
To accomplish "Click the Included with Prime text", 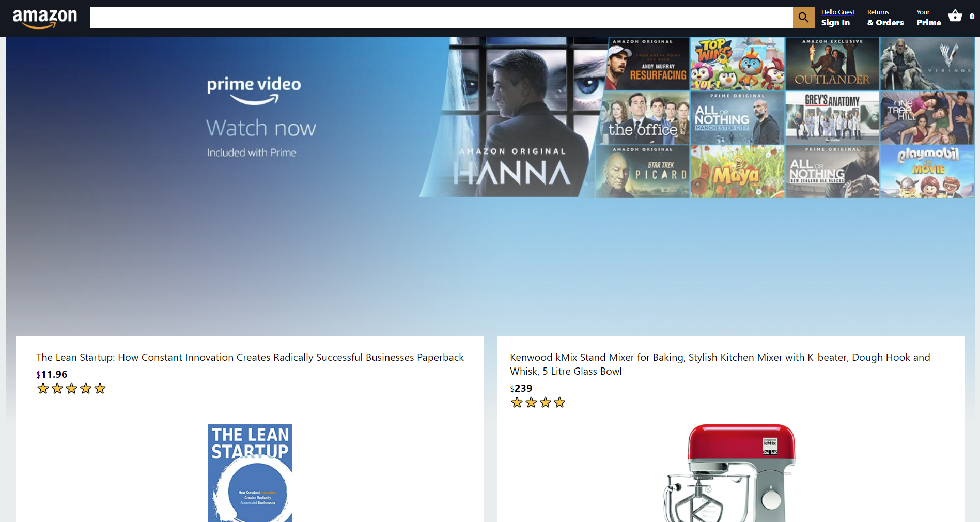I will (252, 152).
